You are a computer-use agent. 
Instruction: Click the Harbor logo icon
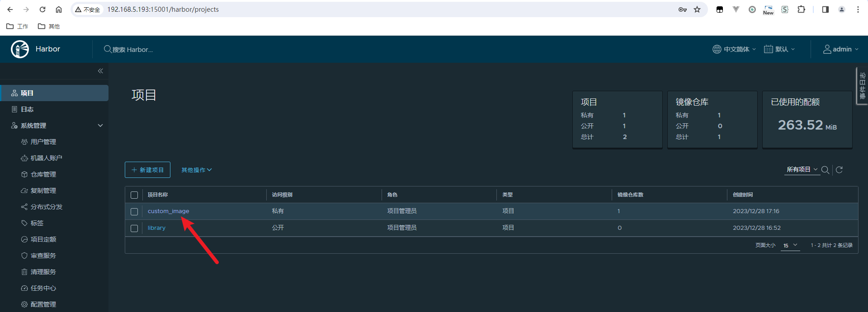click(20, 49)
